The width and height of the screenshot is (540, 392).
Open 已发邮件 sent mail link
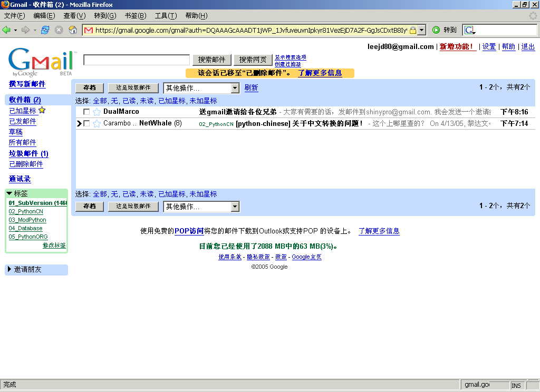pos(22,121)
